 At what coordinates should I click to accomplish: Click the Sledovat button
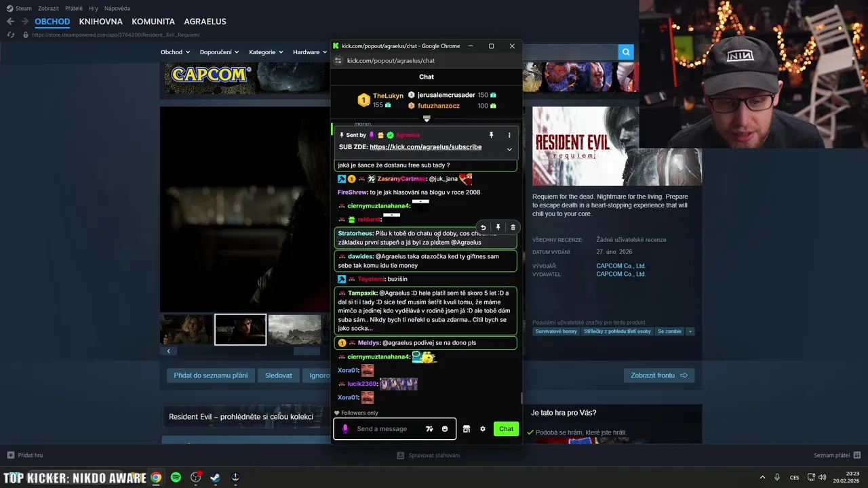point(279,375)
